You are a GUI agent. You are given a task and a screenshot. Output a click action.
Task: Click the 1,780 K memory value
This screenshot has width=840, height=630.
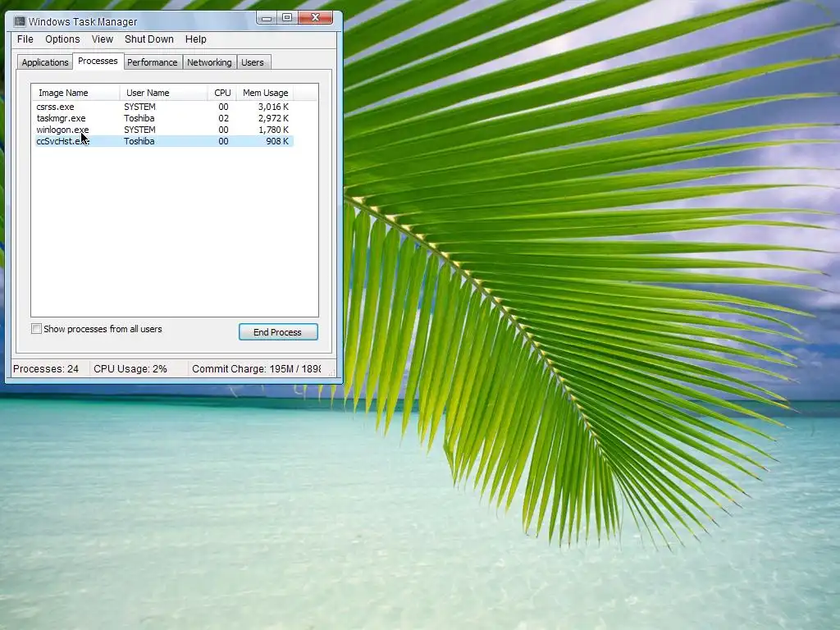[273, 130]
